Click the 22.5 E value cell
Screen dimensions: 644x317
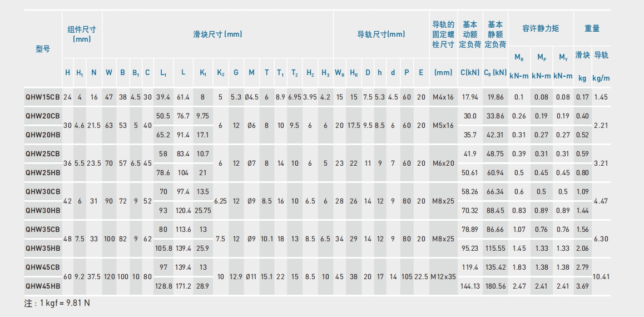(x=421, y=277)
